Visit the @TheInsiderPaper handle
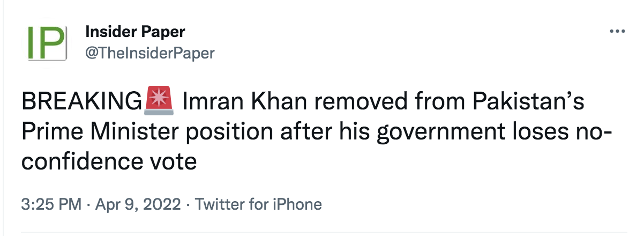 tap(149, 53)
